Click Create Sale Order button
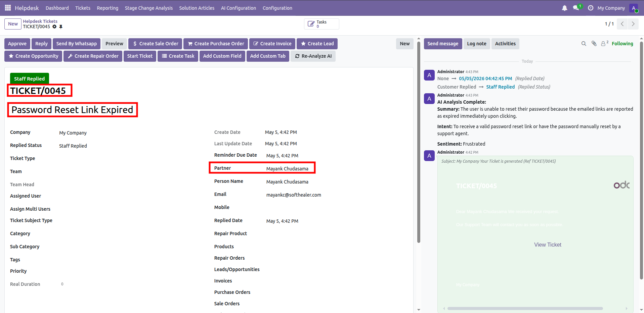The width and height of the screenshot is (644, 313). (155, 44)
